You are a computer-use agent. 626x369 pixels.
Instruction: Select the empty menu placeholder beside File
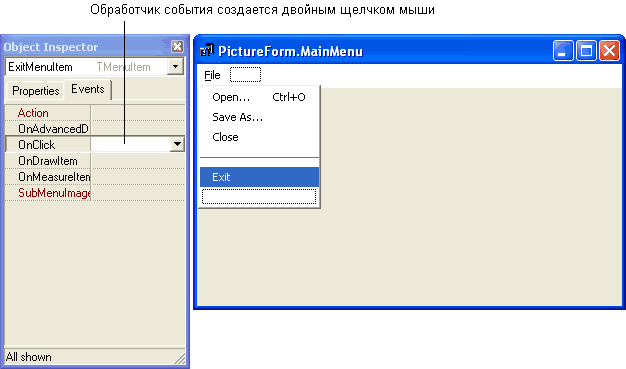coord(246,75)
